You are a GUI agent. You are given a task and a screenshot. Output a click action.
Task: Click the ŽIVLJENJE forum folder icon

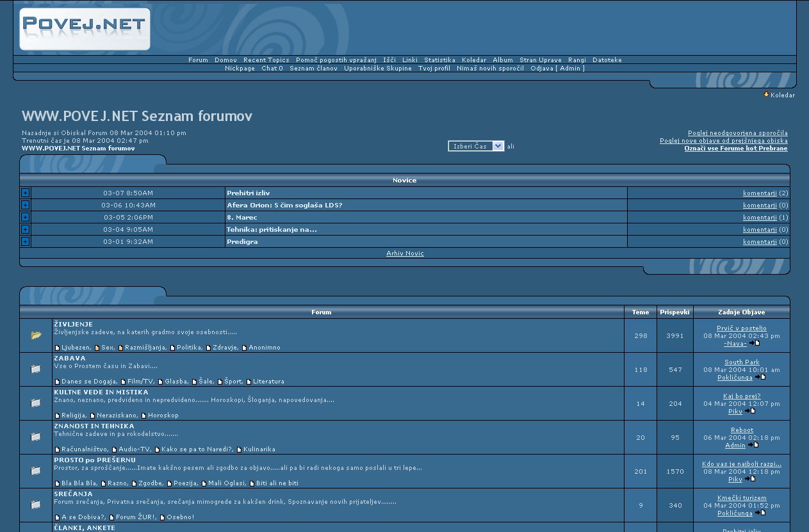coord(36,335)
